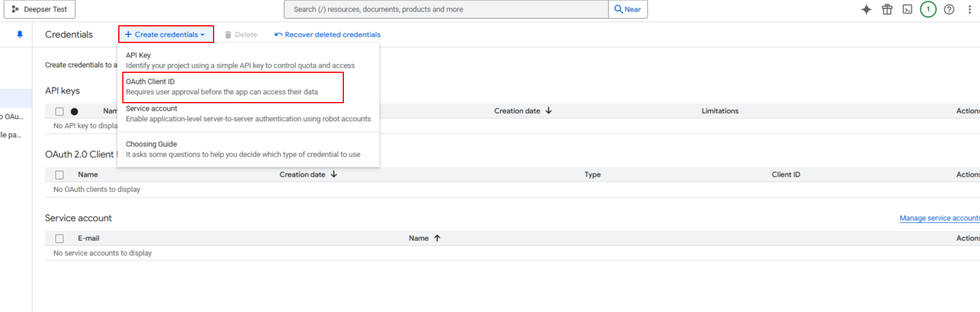Click the Type column header

click(x=592, y=174)
